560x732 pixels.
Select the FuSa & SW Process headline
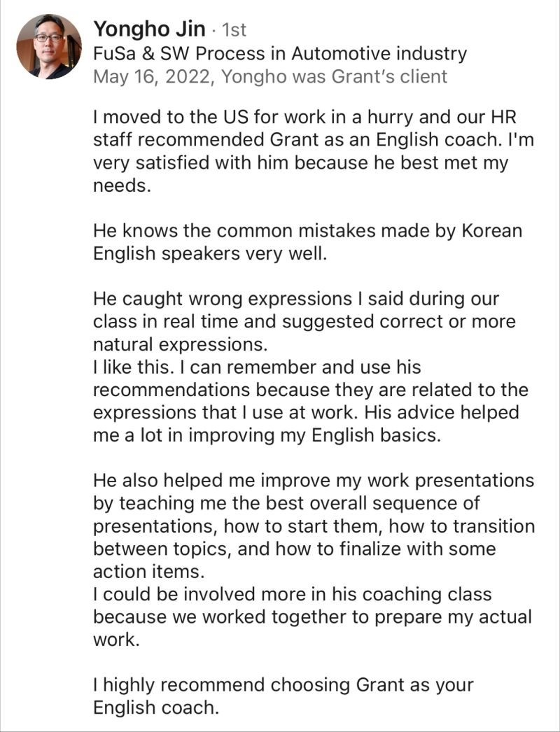[x=280, y=54]
